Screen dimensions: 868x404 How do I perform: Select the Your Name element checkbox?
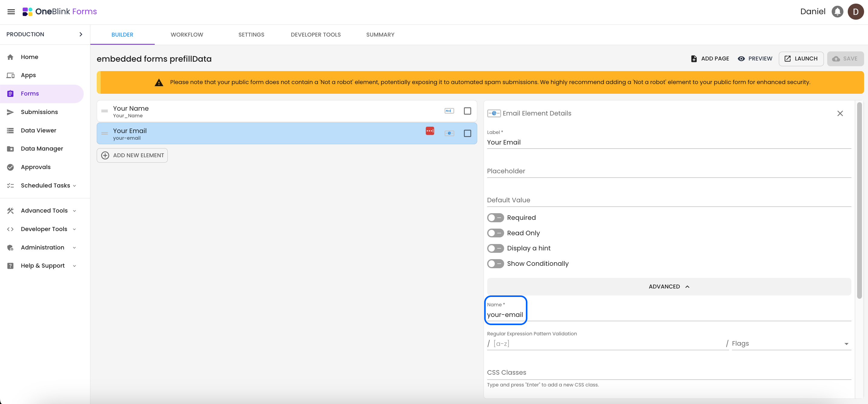pyautogui.click(x=467, y=111)
